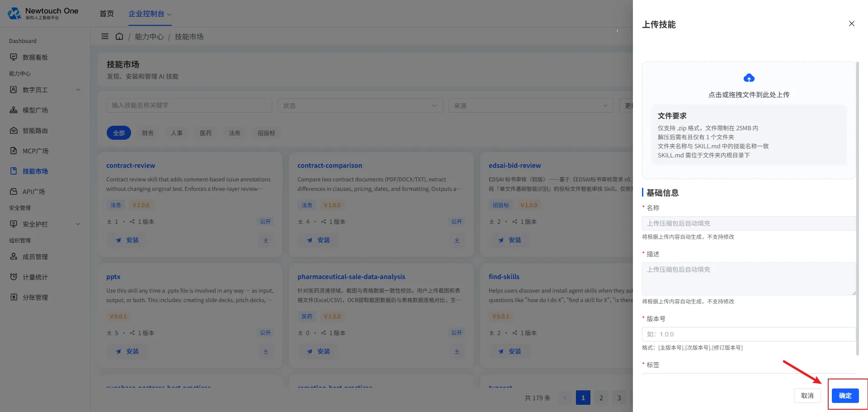Click the 能力中心 breadcrumb
Viewport: 868px width, 412px height.
point(150,37)
